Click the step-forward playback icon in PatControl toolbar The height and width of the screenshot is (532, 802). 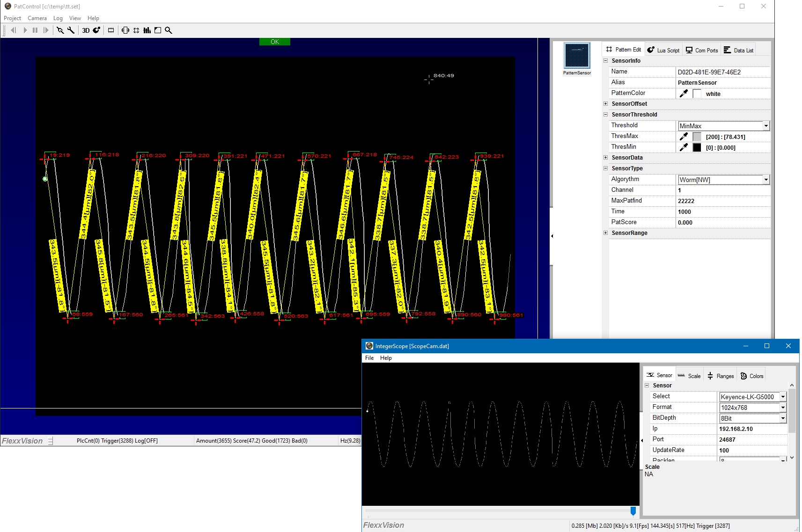pyautogui.click(x=46, y=30)
